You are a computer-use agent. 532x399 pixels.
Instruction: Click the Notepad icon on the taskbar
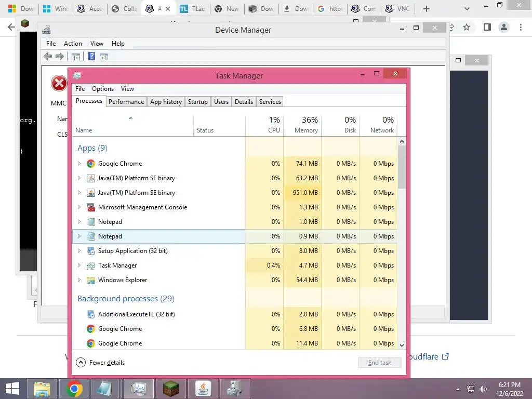tap(106, 389)
